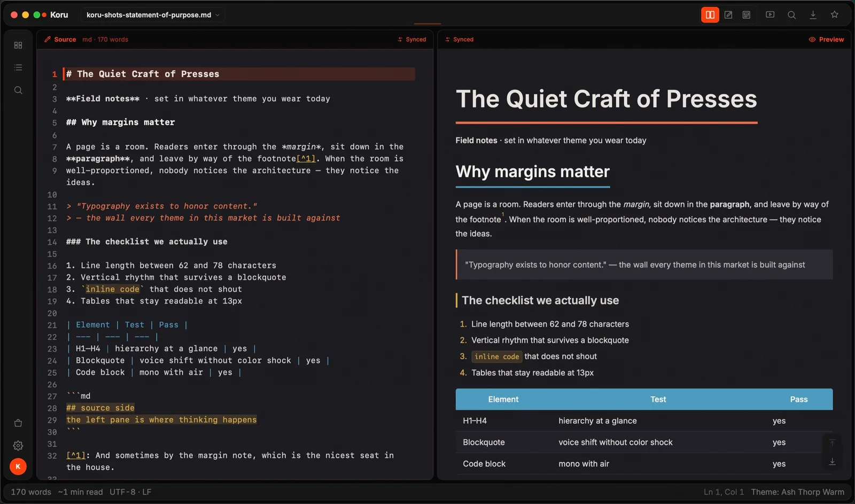
Task: Switch to preview-only reading view
Action: (747, 15)
